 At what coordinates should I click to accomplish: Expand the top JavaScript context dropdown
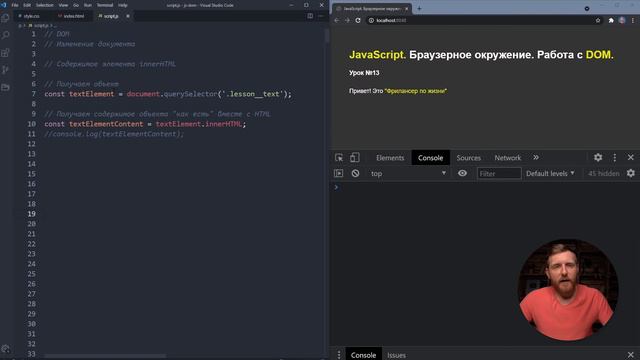(408, 173)
